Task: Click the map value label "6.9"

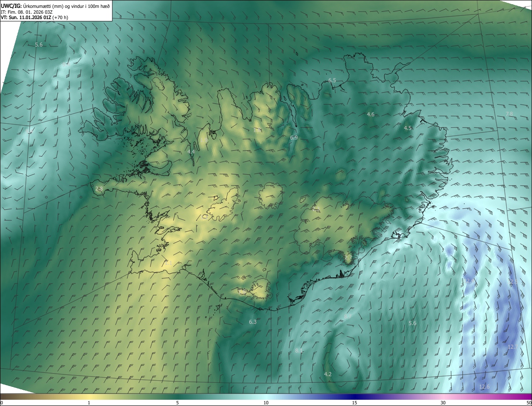Action: pos(294,137)
